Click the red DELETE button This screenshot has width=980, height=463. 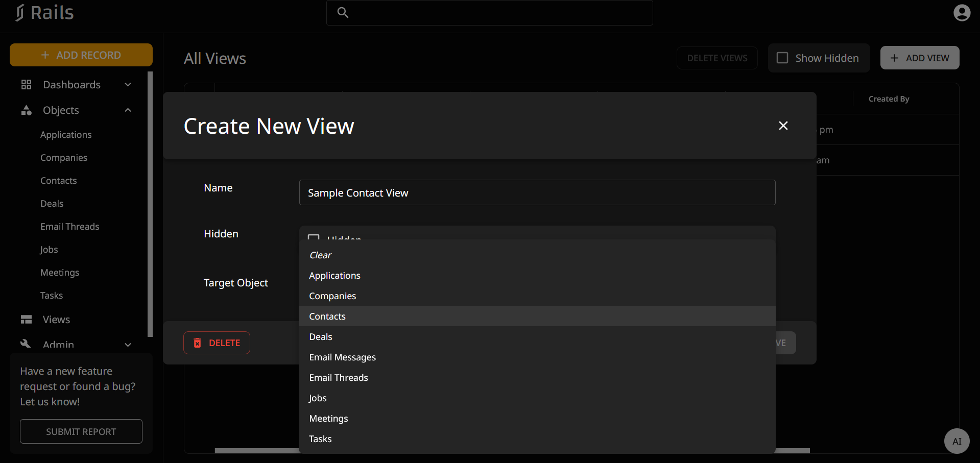[x=217, y=343]
